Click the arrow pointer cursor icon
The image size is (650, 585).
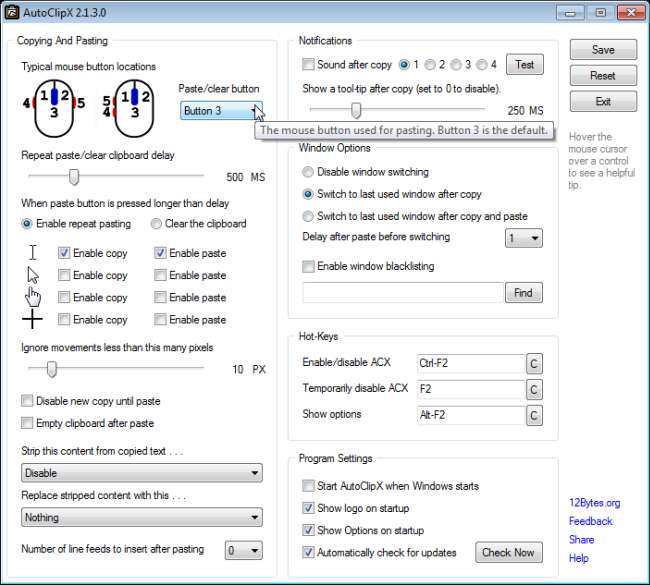click(33, 275)
